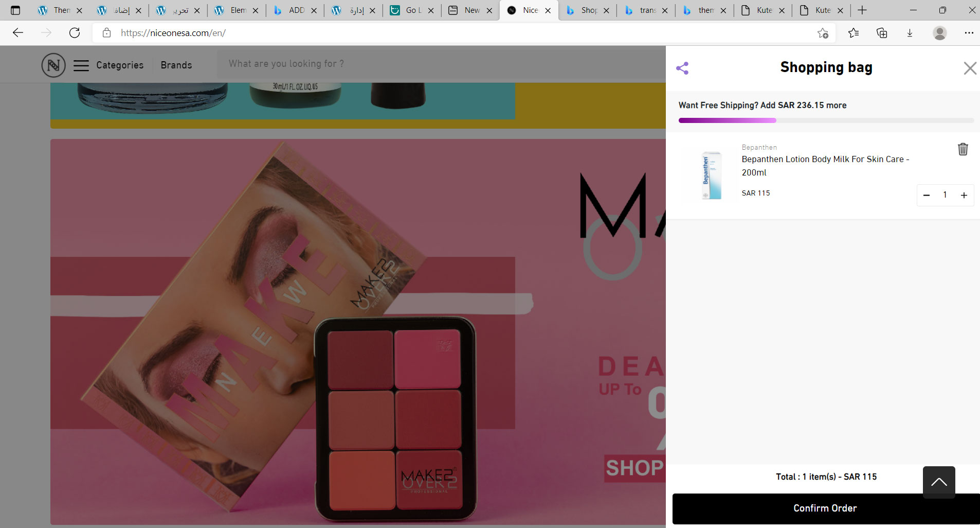Screen dimensions: 980x528
Task: Click the 'Shopping bag' heading
Action: coord(826,67)
